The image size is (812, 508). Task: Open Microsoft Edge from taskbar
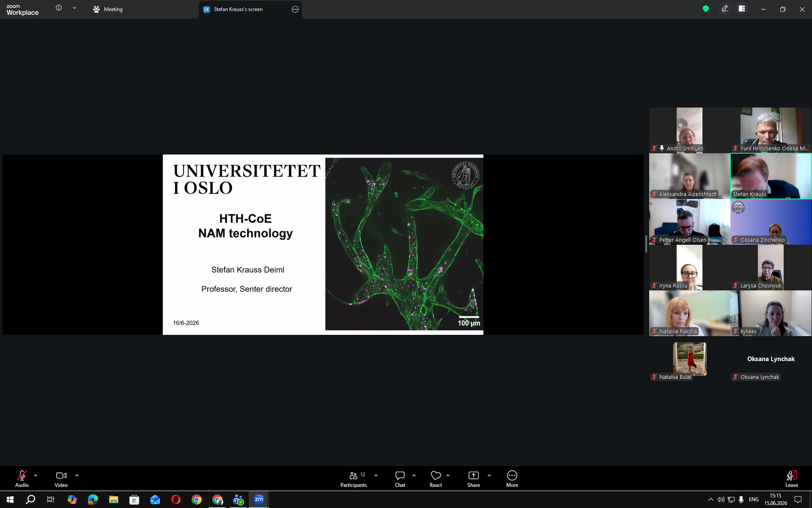click(x=93, y=500)
